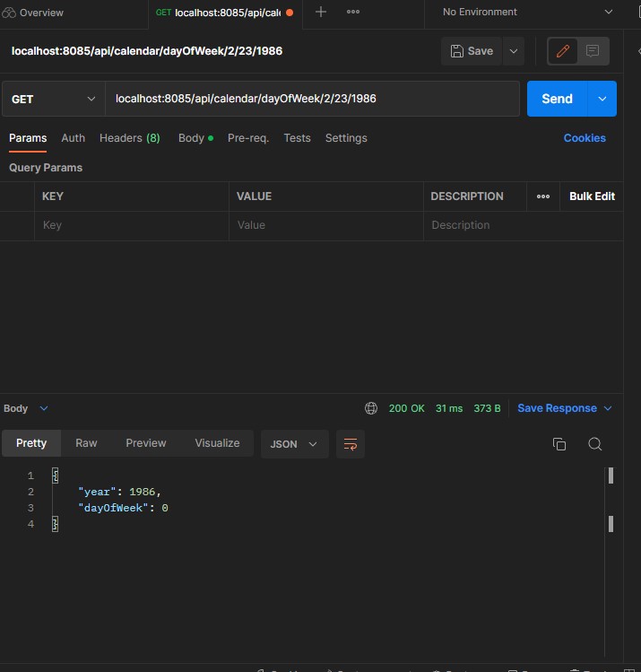This screenshot has width=641, height=672.
Task: Click the request URL input field
Action: tap(312, 99)
